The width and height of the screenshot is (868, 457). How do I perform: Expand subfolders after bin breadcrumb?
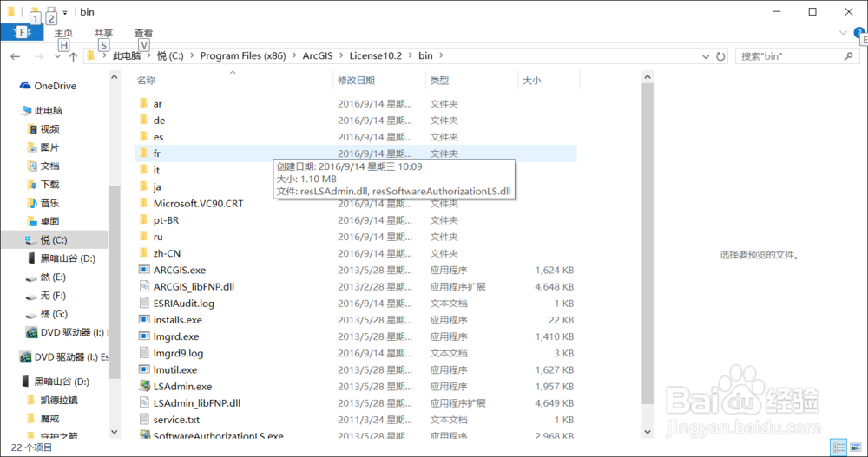point(441,55)
